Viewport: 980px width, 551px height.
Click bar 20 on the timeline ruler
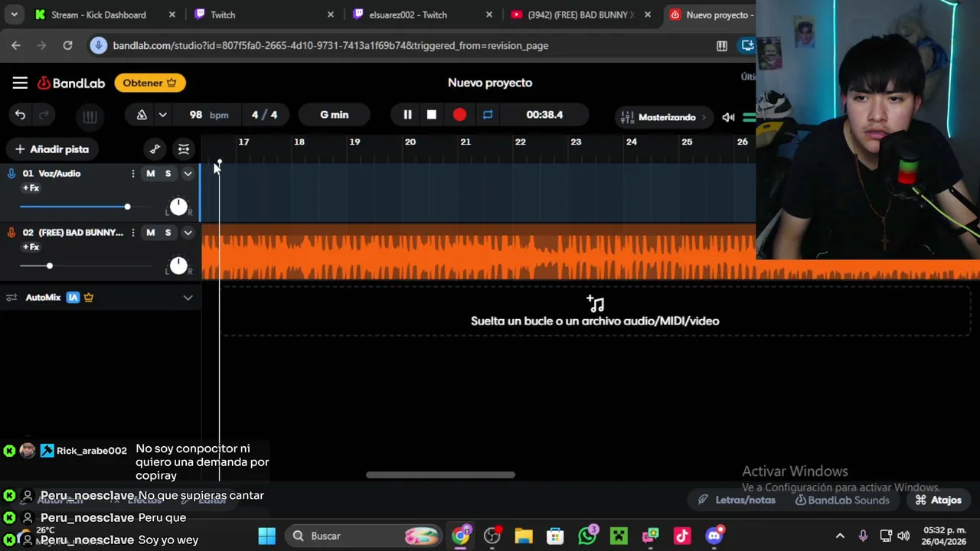[410, 142]
